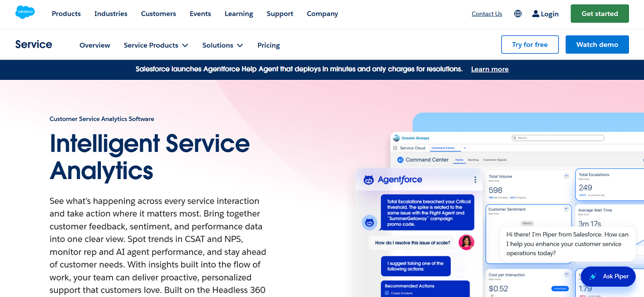This screenshot has height=297, width=644.
Task: Follow the Learn more banner link
Action: (490, 69)
